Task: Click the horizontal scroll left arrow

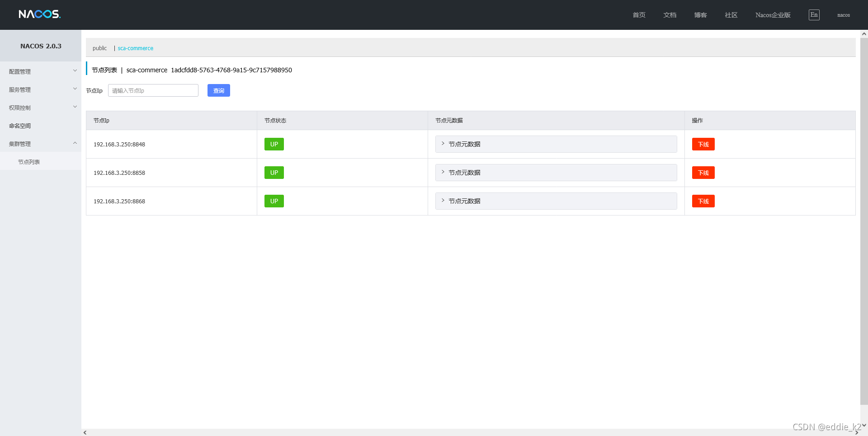Action: 85,432
